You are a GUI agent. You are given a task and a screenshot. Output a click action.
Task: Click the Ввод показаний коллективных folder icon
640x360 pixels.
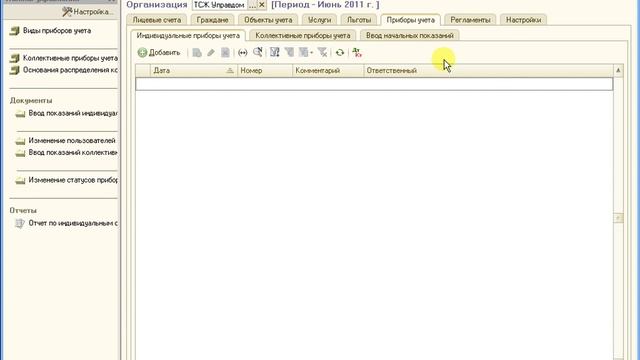20,153
